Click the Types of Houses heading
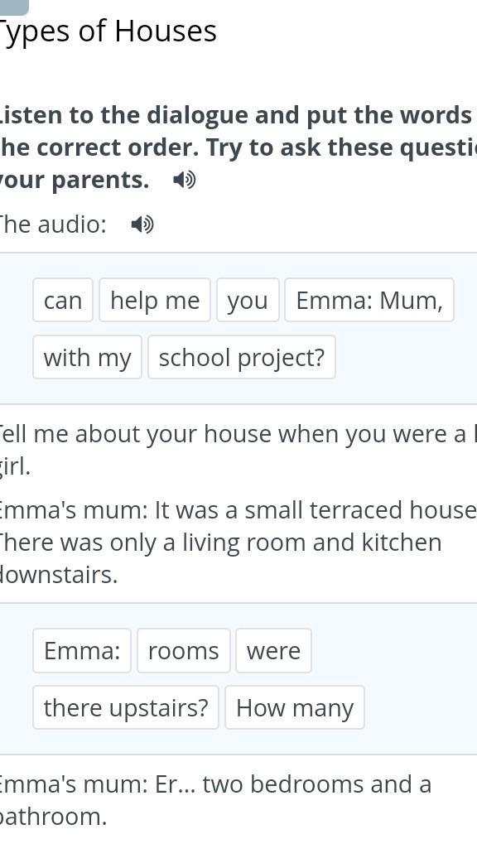Image resolution: width=477 pixels, height=868 pixels. pos(108,31)
